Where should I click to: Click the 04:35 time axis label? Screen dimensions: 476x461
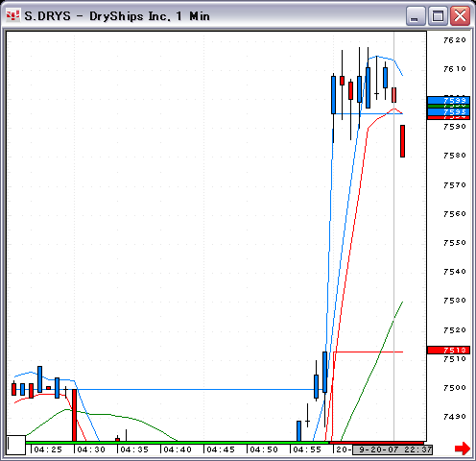pos(134,449)
